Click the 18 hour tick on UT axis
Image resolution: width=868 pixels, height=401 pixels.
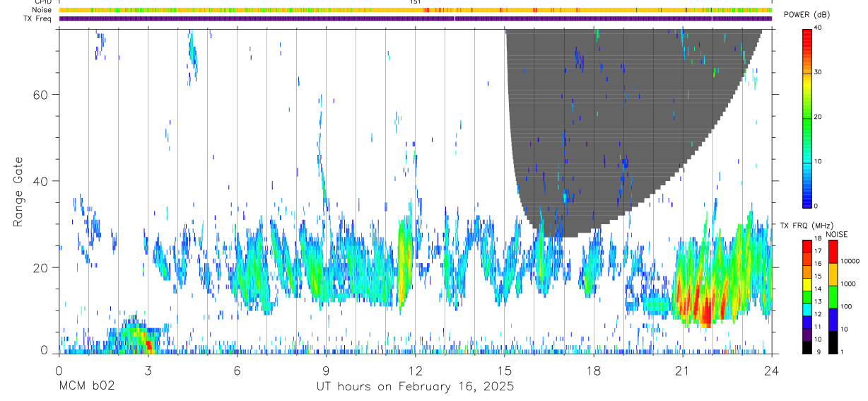click(594, 370)
